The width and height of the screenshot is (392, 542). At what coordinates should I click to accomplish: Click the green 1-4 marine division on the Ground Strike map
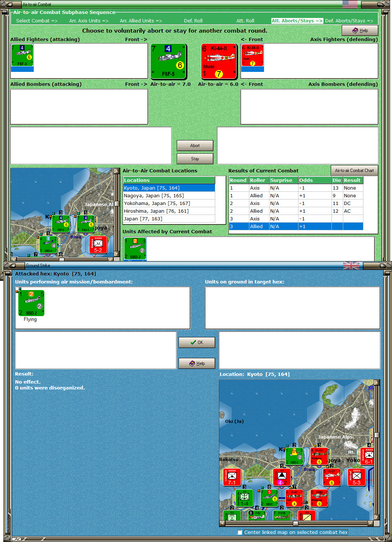[x=245, y=498]
